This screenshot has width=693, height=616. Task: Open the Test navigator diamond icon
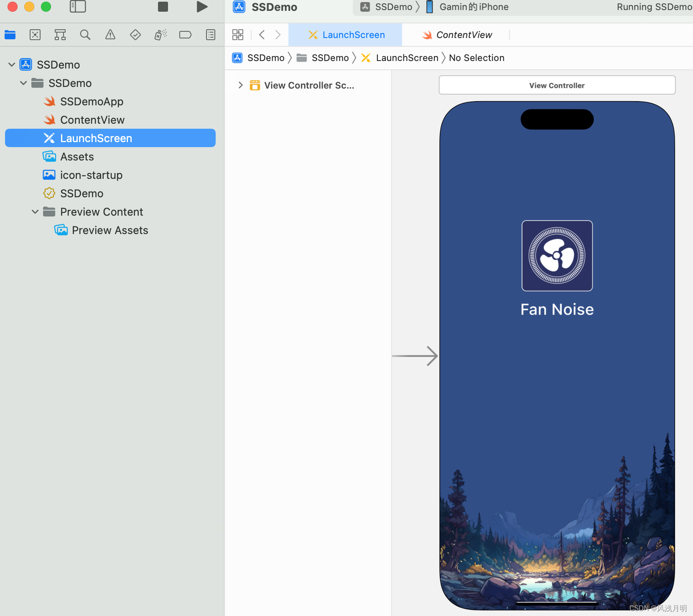point(135,35)
